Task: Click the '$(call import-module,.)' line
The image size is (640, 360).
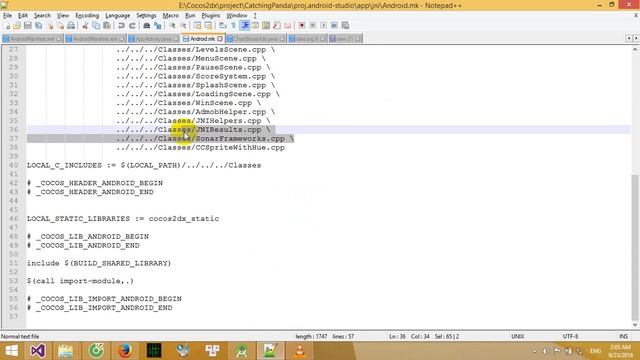Action: tap(80, 281)
